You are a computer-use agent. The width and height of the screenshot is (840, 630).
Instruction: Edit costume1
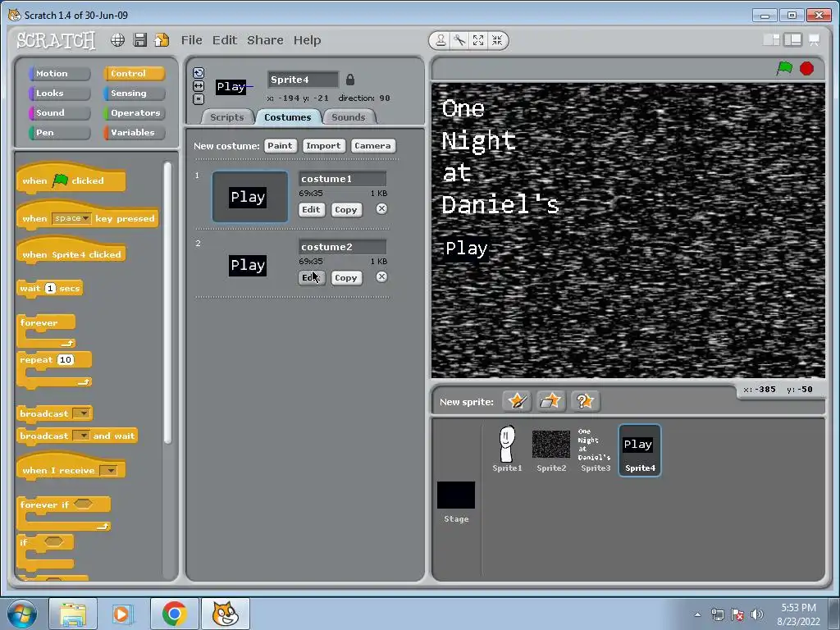point(311,209)
